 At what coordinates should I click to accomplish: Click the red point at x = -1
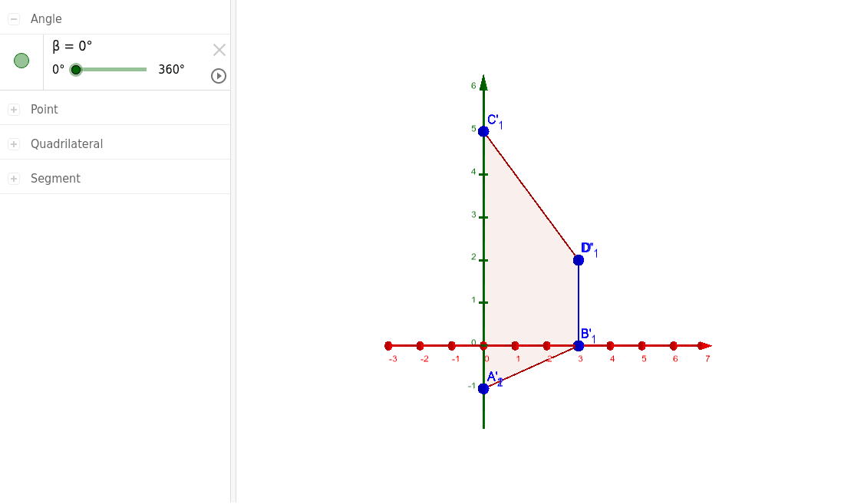pyautogui.click(x=452, y=346)
